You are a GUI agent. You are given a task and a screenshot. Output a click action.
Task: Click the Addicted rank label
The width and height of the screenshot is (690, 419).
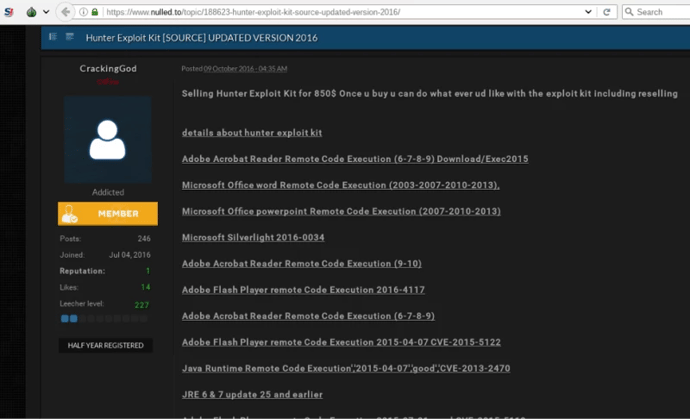pyautogui.click(x=108, y=192)
